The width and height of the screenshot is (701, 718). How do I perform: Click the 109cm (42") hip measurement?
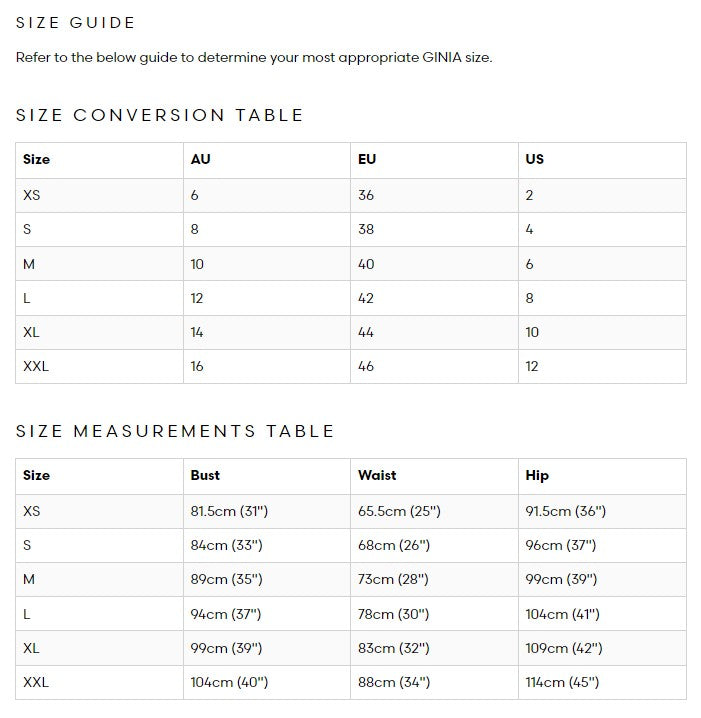click(x=564, y=648)
